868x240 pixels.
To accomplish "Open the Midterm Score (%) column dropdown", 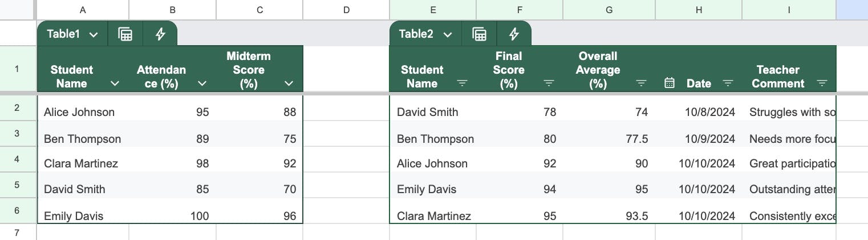I will [x=289, y=83].
